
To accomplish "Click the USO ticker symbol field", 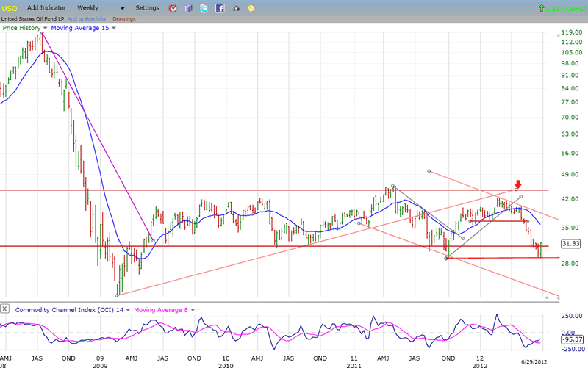I will click(x=10, y=7).
